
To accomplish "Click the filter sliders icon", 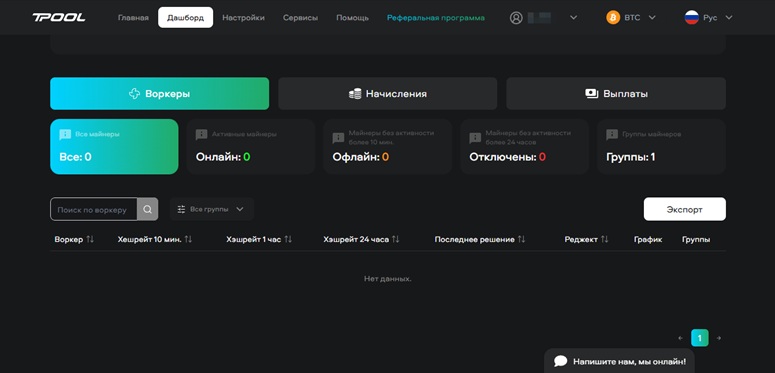I will pos(181,209).
